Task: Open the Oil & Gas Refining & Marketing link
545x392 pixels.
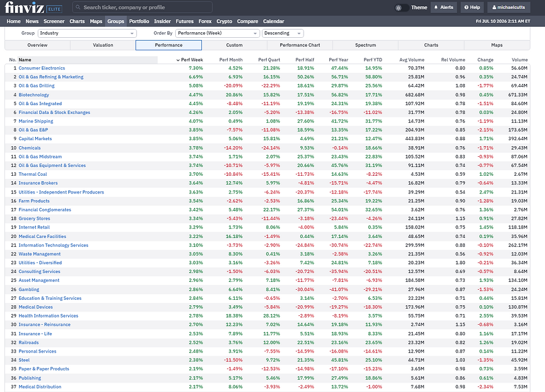Action: [51, 77]
